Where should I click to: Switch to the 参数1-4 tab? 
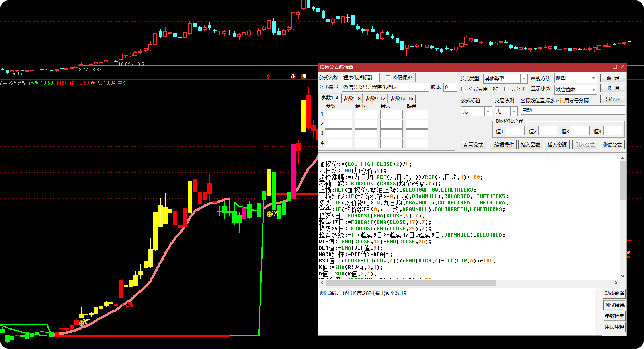point(330,98)
